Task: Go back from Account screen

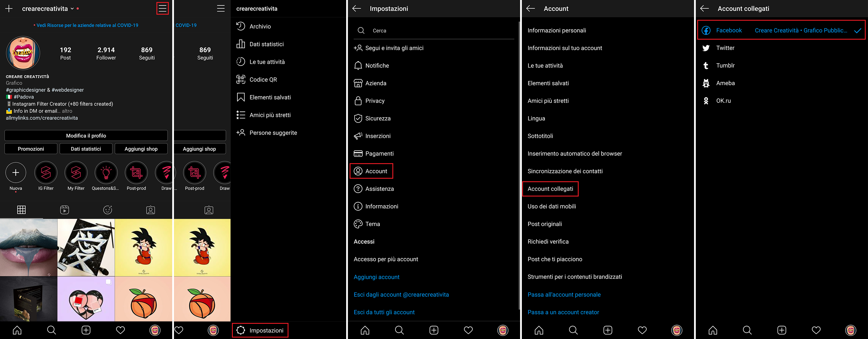Action: tap(530, 8)
